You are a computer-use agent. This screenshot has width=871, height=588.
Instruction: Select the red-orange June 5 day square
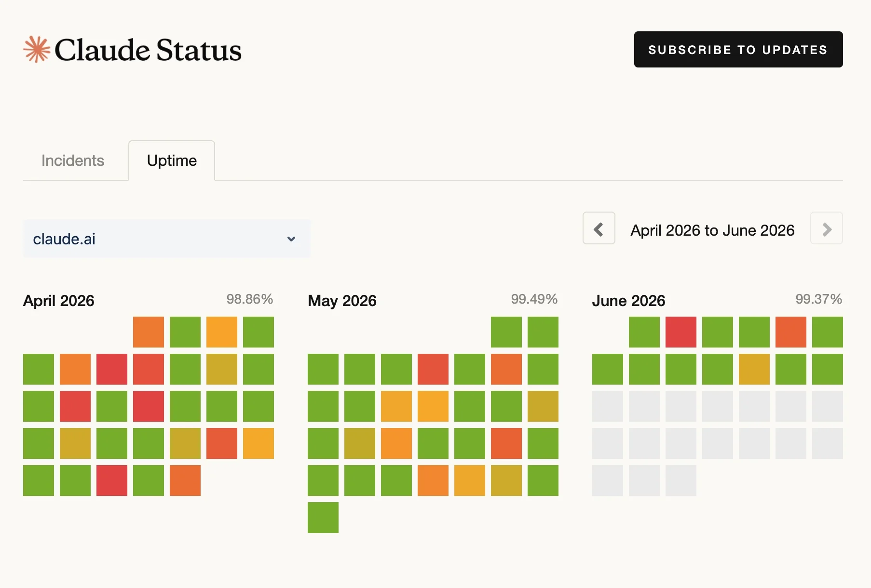click(x=791, y=332)
